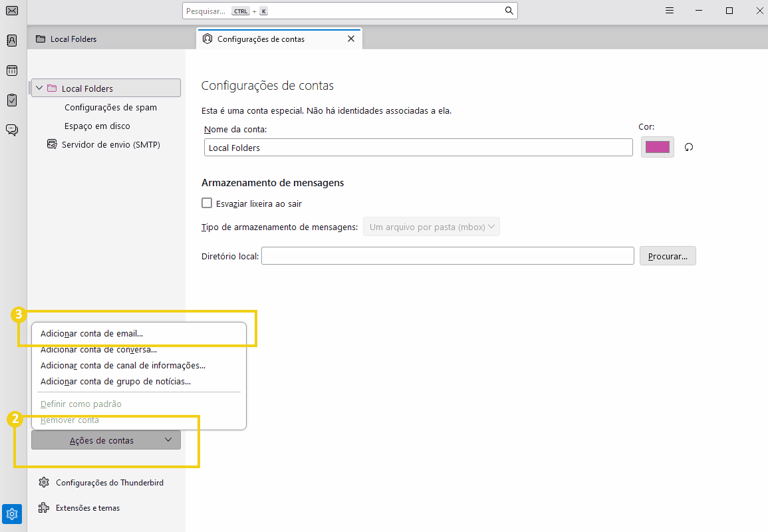Open the Address Book panel
This screenshot has width=768, height=532.
(x=11, y=41)
